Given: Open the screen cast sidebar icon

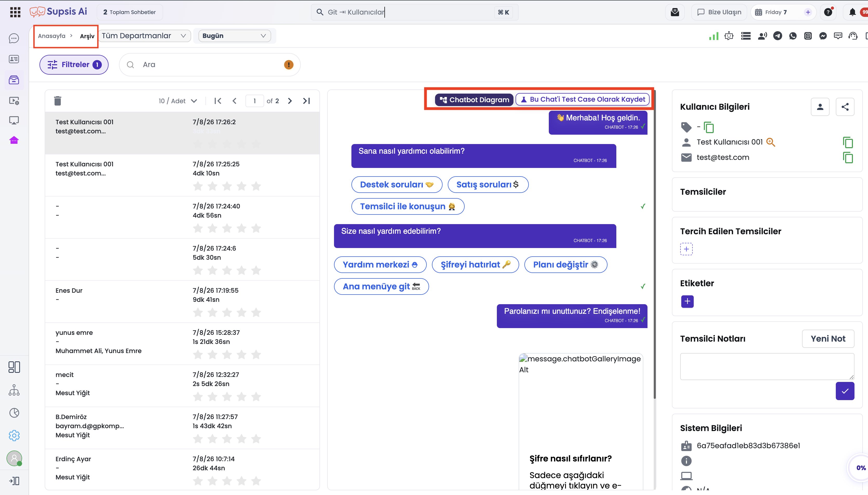Looking at the screenshot, I should 14,120.
